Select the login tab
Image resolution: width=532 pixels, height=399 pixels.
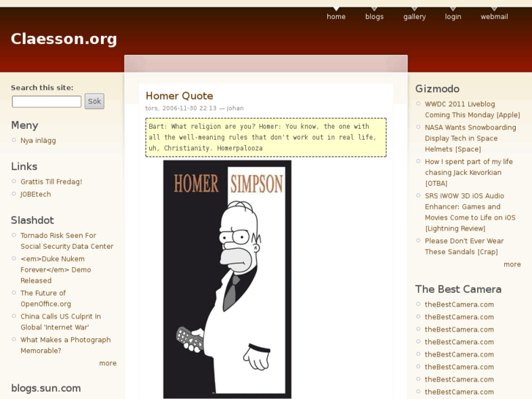point(453,17)
